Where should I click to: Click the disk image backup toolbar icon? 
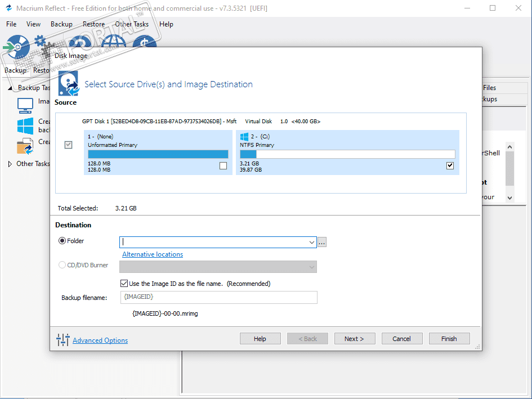[x=17, y=47]
